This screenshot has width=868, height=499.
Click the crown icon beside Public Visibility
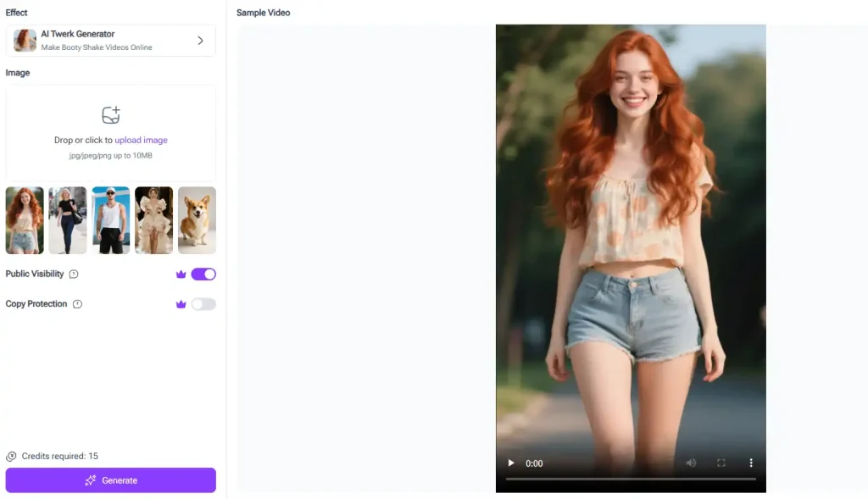(181, 274)
